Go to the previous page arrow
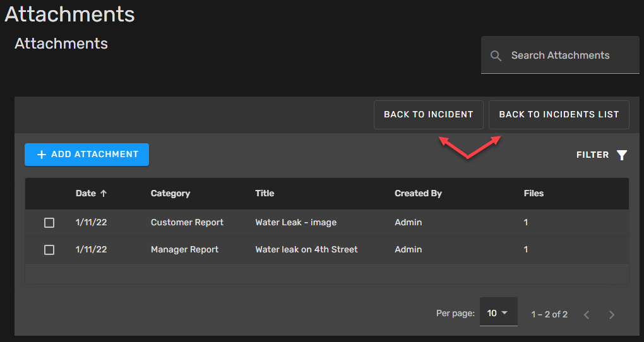The image size is (644, 342). click(x=587, y=314)
